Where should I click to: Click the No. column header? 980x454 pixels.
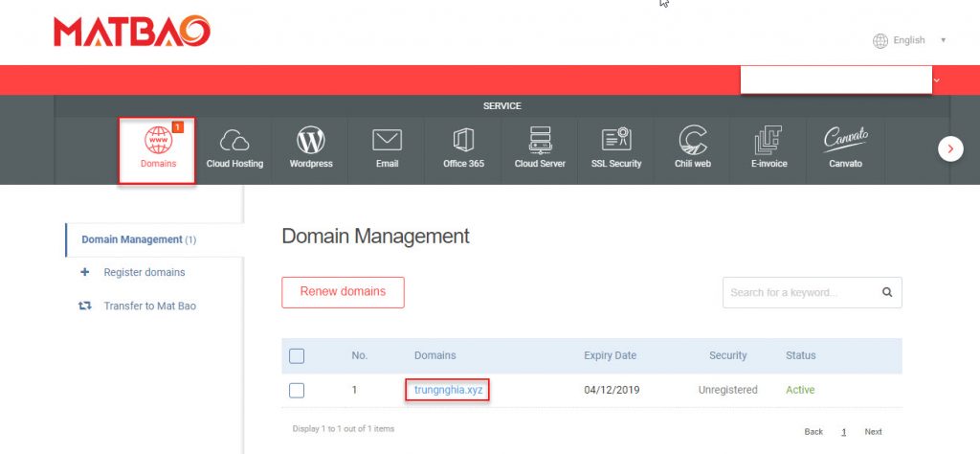click(x=360, y=355)
